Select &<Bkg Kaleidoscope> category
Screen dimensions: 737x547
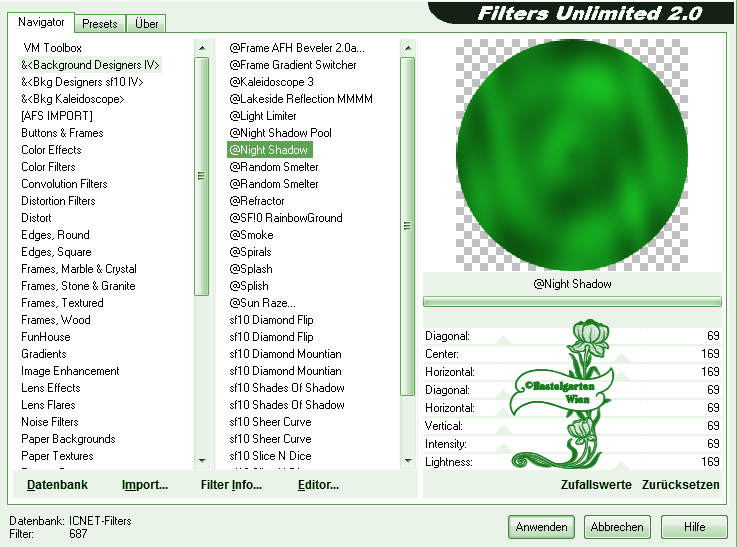[73, 99]
